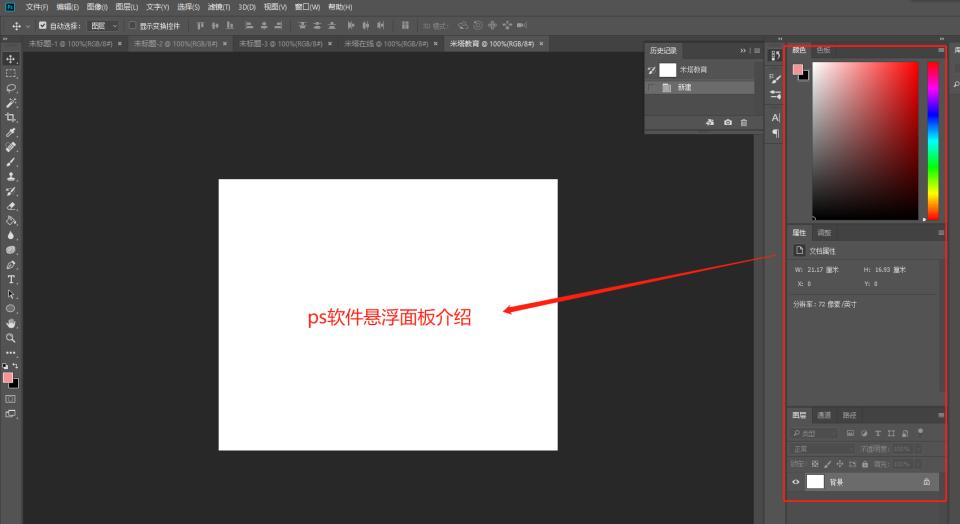Image resolution: width=960 pixels, height=524 pixels.
Task: Pick a hue on the rainbow slider
Action: click(x=932, y=140)
